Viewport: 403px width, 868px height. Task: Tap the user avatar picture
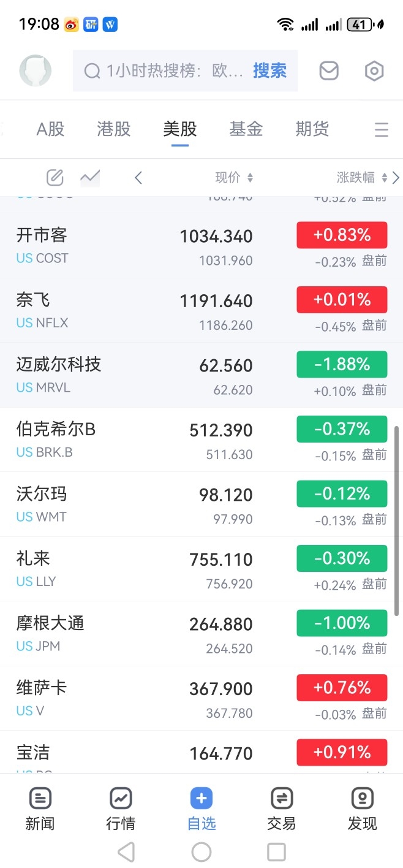tap(36, 70)
